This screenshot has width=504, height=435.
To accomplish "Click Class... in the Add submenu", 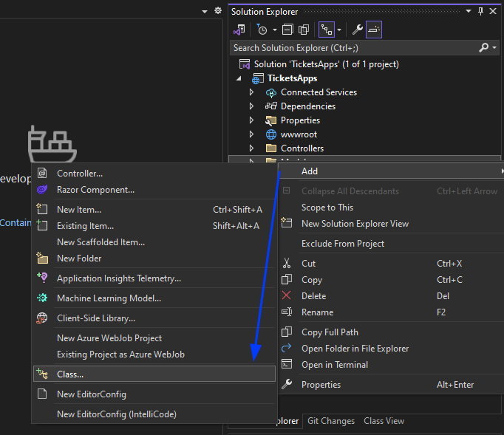I will tap(154, 374).
